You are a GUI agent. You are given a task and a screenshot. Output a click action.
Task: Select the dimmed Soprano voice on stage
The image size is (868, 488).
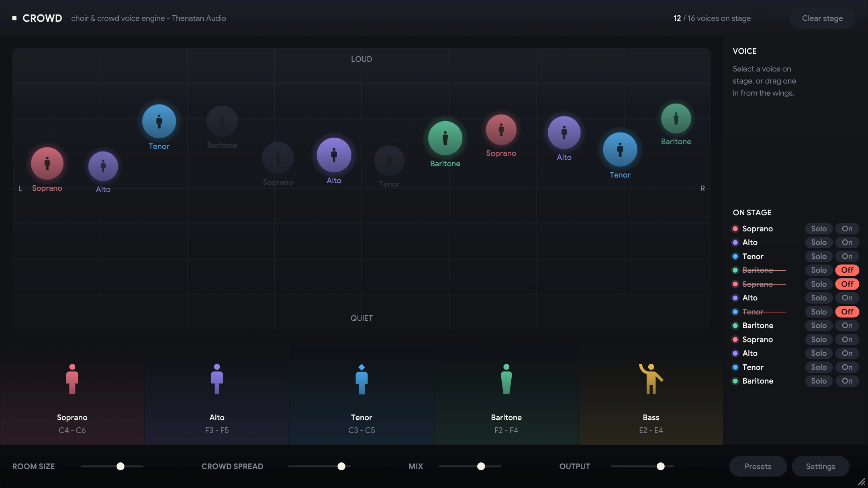[x=278, y=158]
